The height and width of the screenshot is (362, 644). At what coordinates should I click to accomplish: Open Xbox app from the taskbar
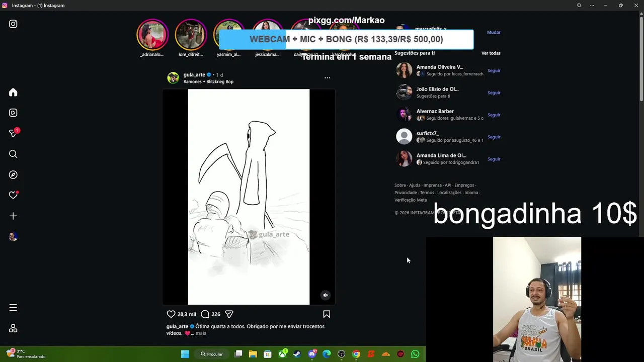pos(283,354)
